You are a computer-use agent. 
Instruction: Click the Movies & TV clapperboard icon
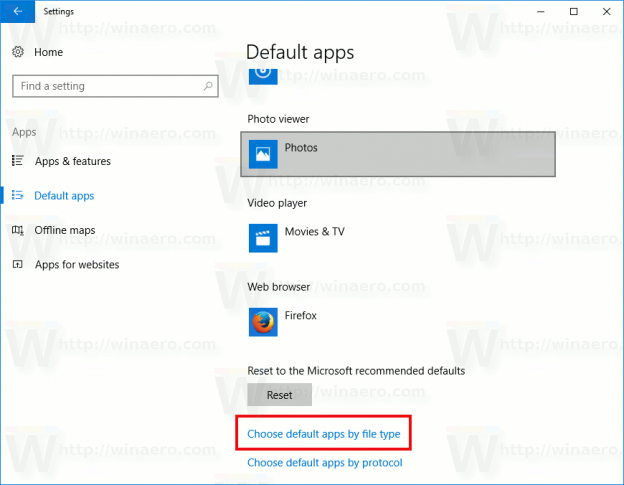tap(263, 238)
